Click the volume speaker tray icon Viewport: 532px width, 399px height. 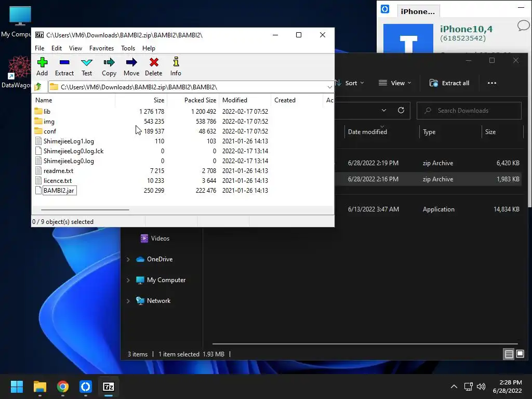pos(481,387)
